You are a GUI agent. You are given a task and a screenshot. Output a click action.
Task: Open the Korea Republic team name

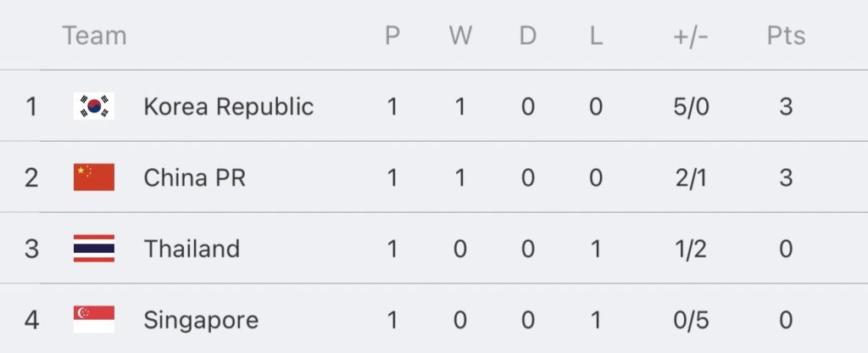229,106
